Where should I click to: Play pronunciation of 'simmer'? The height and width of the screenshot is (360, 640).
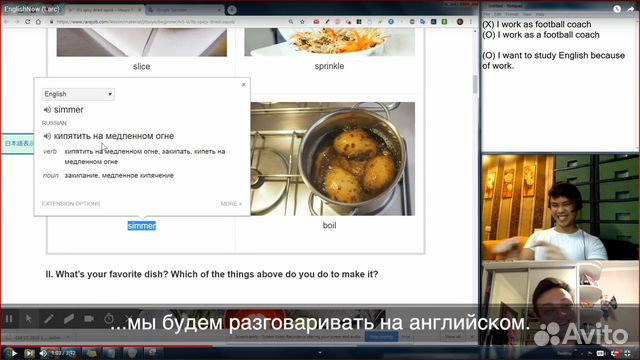[x=47, y=110]
